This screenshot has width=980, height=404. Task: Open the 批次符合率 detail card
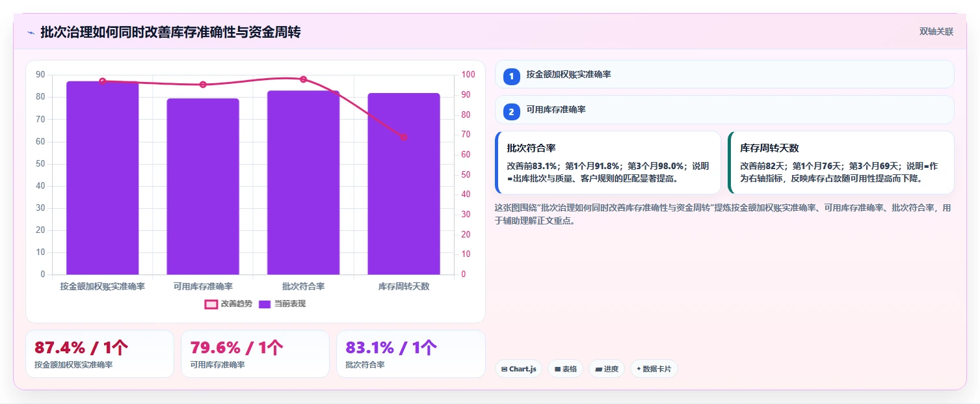[x=608, y=163]
